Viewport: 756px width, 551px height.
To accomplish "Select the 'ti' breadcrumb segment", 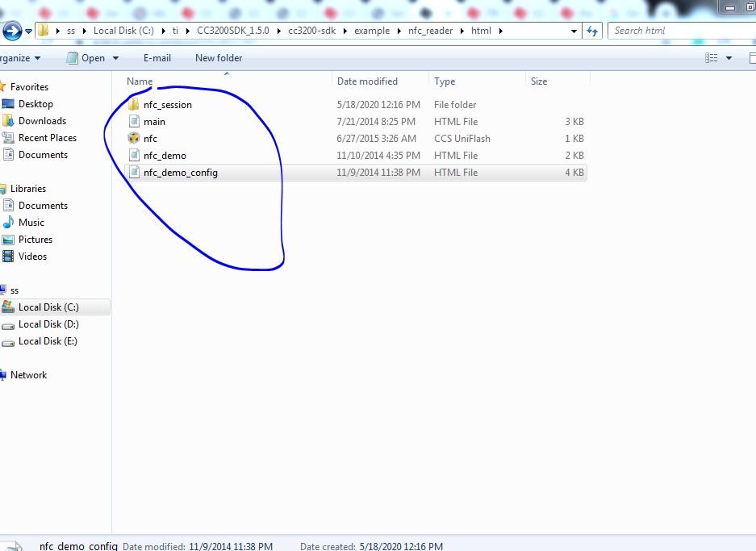I will click(x=175, y=31).
